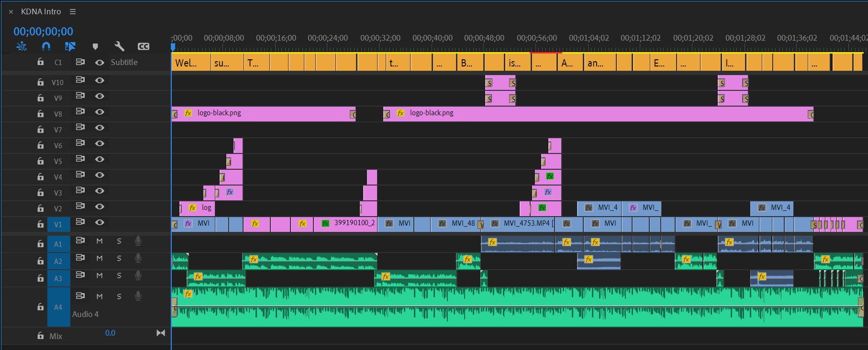Viewport: 868px width, 350px height.
Task: Select the 'Wel...' subtitle clip
Action: click(x=191, y=63)
